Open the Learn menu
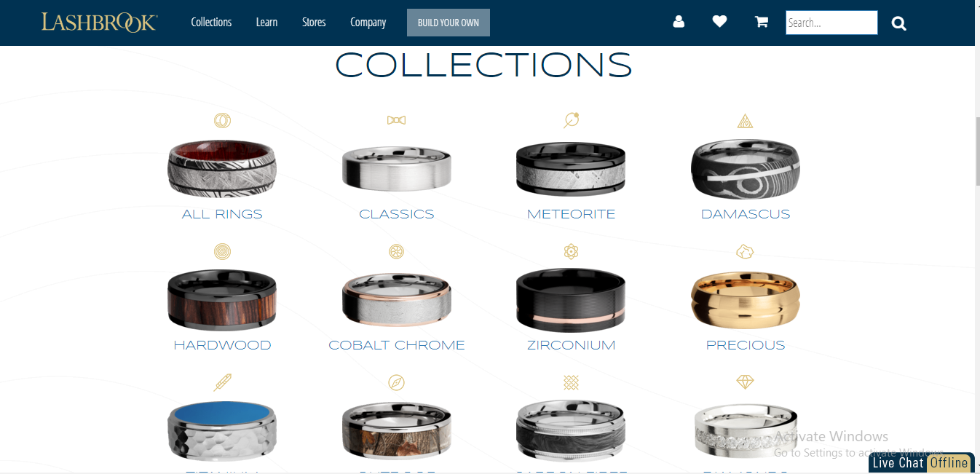The height and width of the screenshot is (474, 980). pos(266,22)
